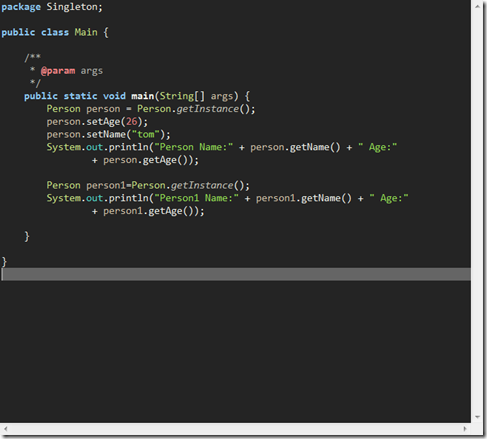
Task: Click the number 26 in setAge
Action: [x=132, y=122]
